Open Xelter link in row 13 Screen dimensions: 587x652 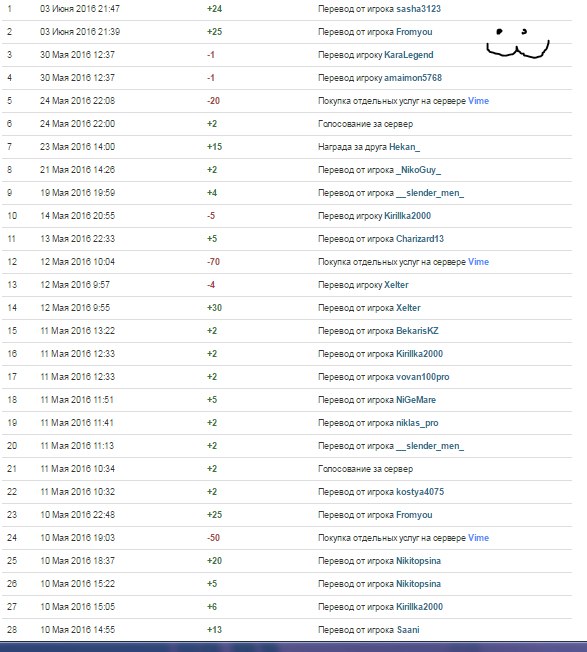pyautogui.click(x=396, y=285)
